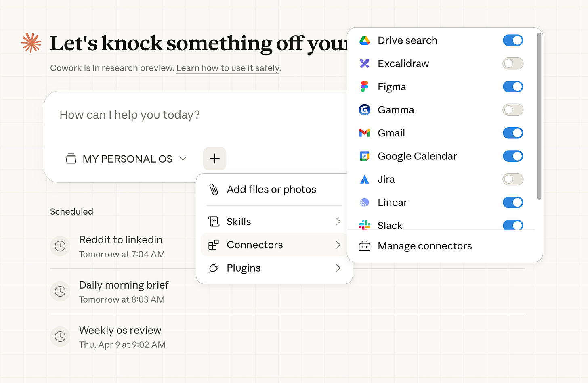Click the Plugins plug icon
This screenshot has width=588, height=383.
coord(213,268)
